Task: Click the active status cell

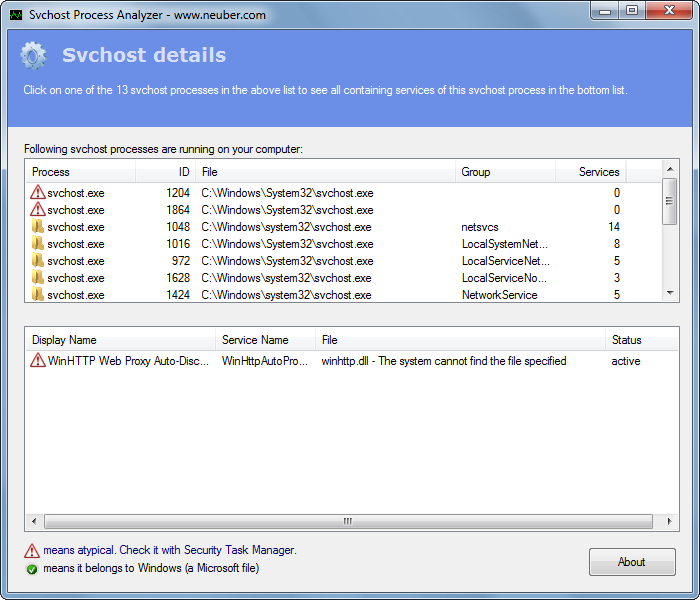Action: [625, 361]
